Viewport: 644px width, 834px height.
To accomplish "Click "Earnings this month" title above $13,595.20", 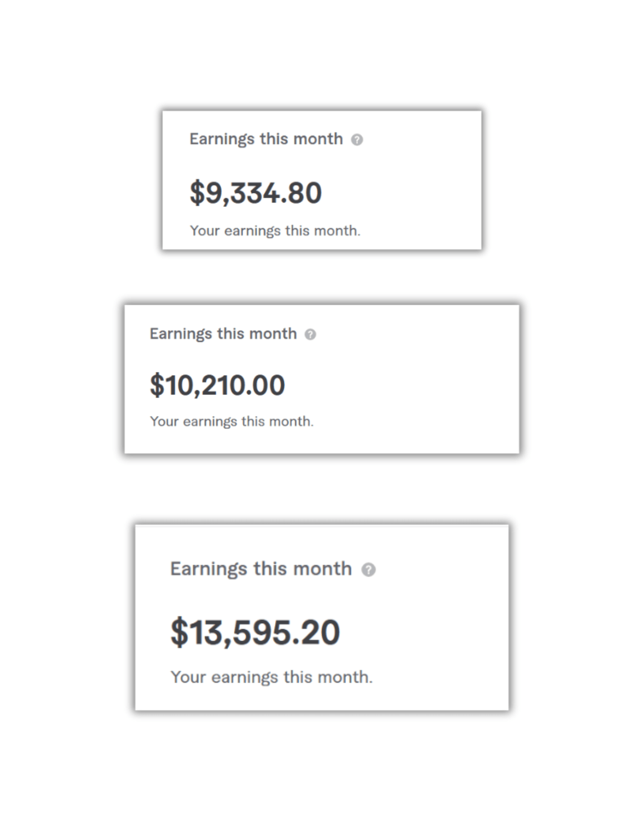I will pos(261,569).
